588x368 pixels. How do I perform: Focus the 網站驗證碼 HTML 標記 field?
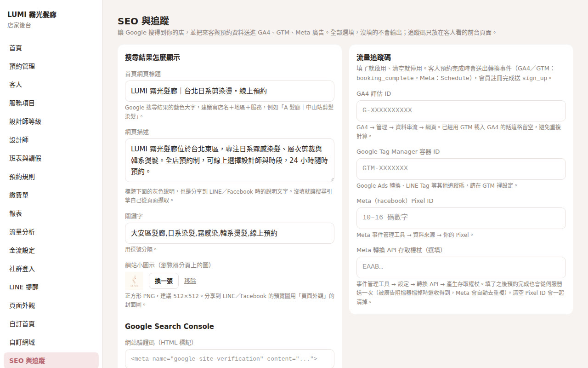pyautogui.click(x=230, y=359)
